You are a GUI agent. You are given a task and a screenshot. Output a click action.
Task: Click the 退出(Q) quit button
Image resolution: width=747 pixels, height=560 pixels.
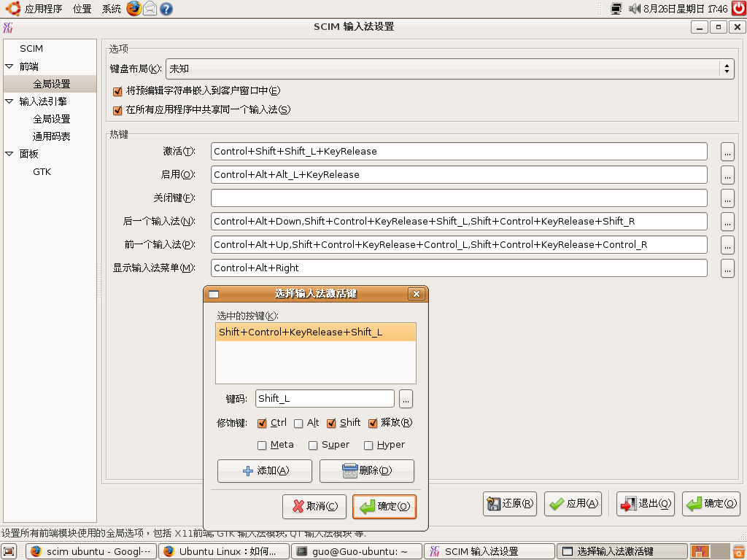tap(646, 504)
